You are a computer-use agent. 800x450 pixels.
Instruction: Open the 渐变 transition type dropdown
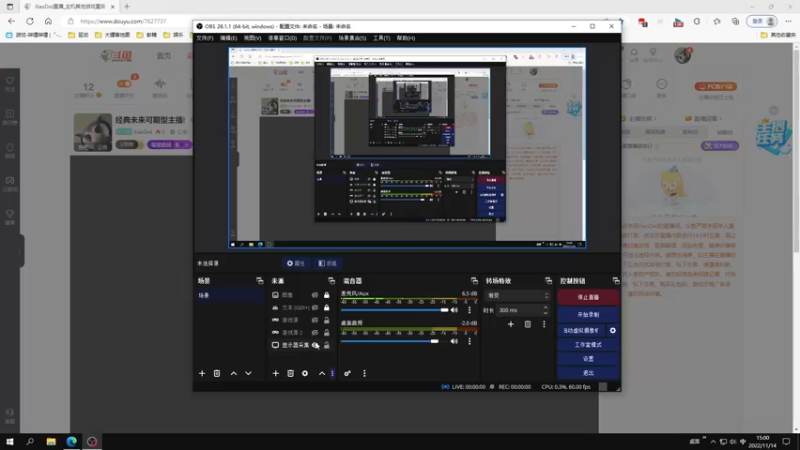click(518, 295)
